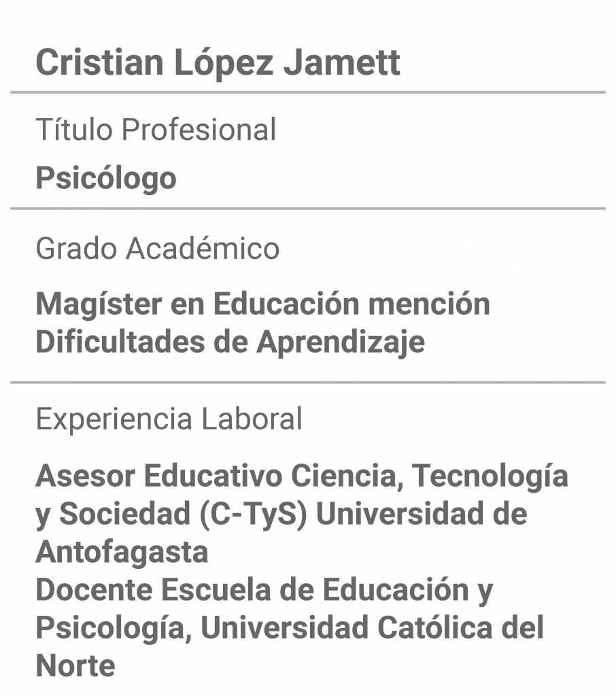The height and width of the screenshot is (696, 616).
Task: Click the divider line above Experiencia Laboral
Action: (x=308, y=382)
